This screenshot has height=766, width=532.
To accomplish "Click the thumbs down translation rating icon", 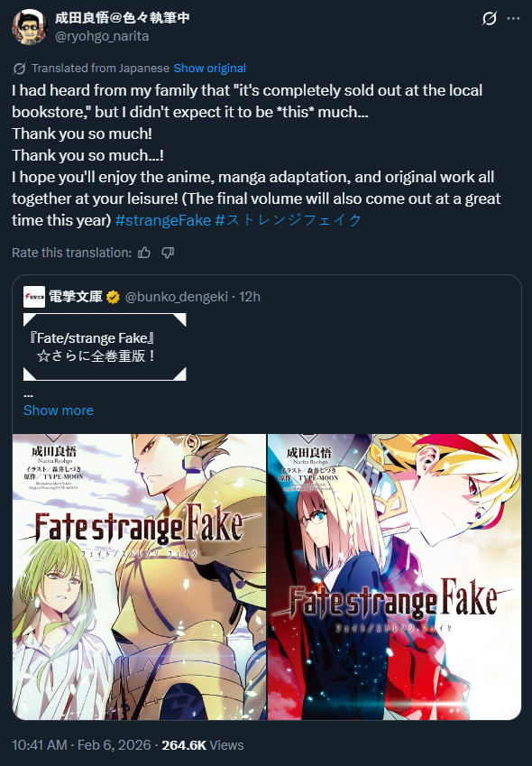I will pyautogui.click(x=168, y=253).
